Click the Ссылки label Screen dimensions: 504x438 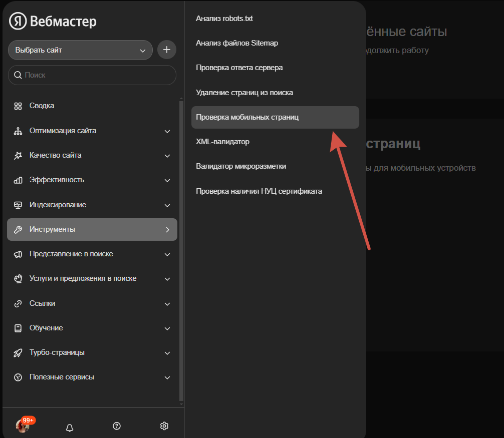click(x=42, y=303)
